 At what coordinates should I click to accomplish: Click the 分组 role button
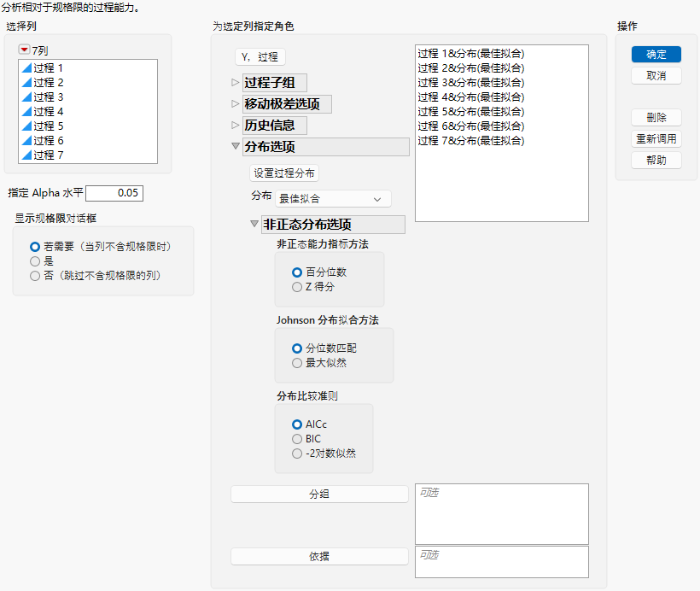click(319, 494)
